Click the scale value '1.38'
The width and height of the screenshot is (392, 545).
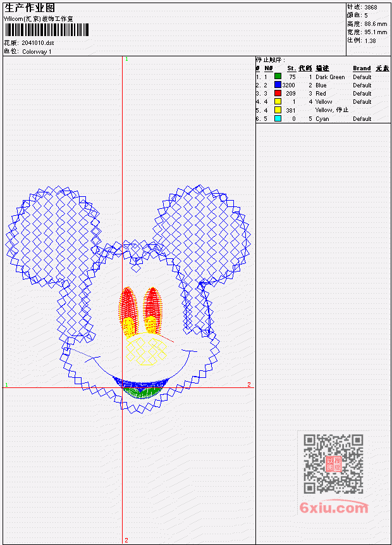[x=370, y=41]
